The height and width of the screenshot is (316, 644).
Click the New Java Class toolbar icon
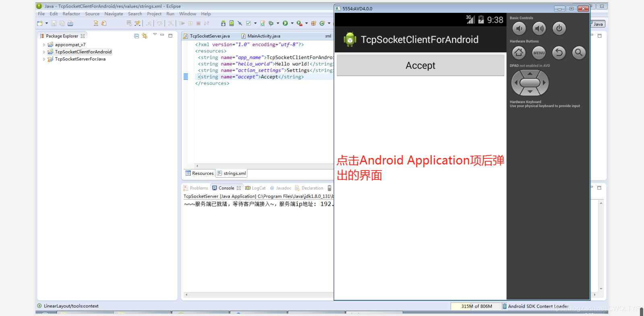pyautogui.click(x=322, y=23)
